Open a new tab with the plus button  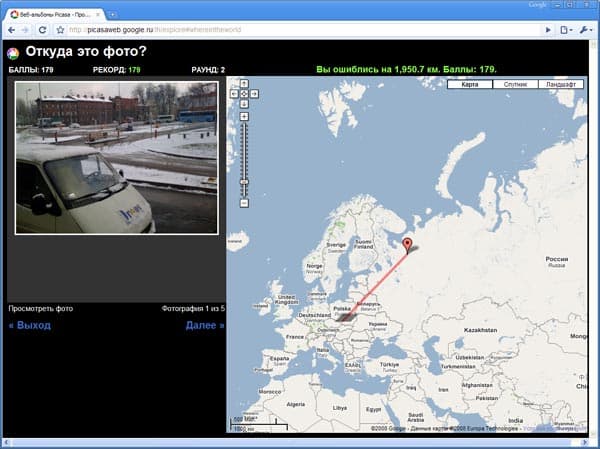112,15
